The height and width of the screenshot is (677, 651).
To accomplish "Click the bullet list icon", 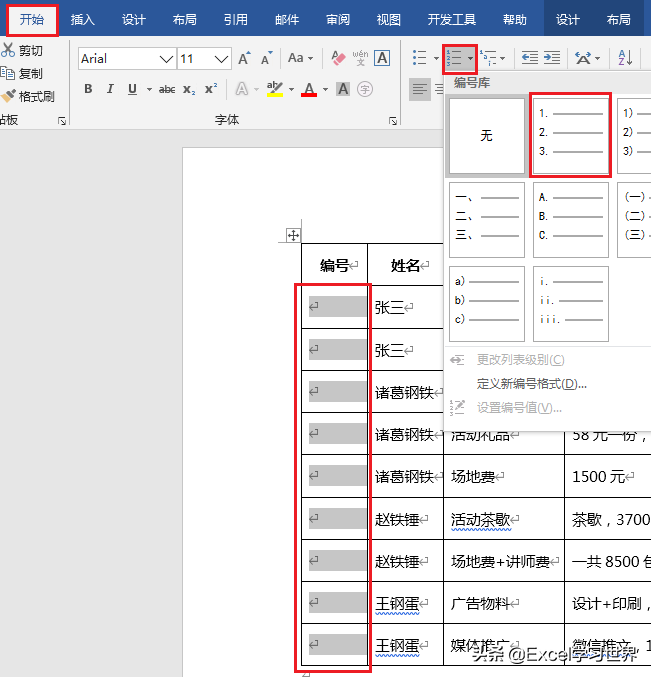I will (x=420, y=57).
